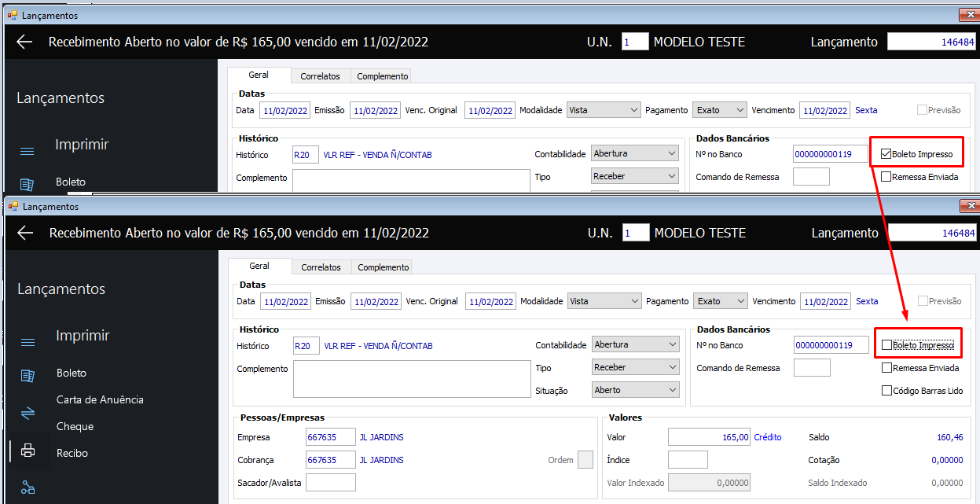Screen dimensions: 980x504
Task: Click the Crédito label beside Valor
Action: pos(768,437)
